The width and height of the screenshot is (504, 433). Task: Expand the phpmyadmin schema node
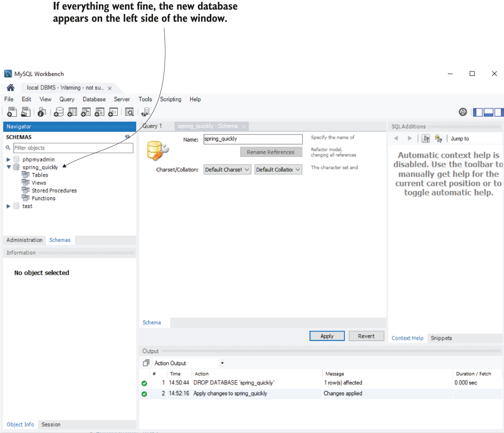click(9, 160)
